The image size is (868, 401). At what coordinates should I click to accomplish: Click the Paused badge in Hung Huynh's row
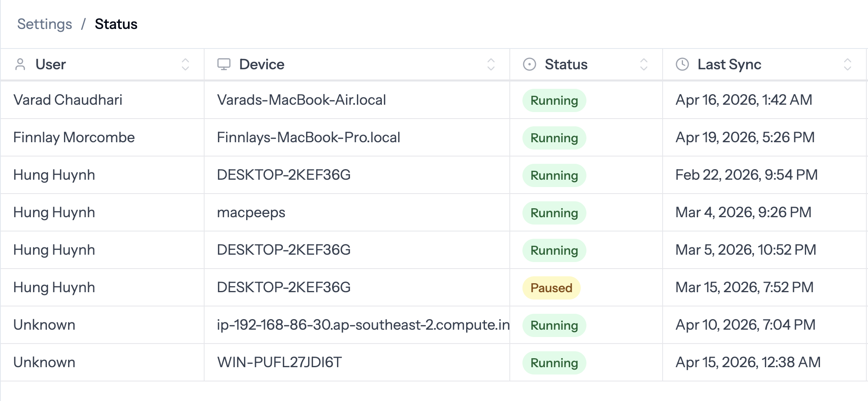pyautogui.click(x=551, y=288)
